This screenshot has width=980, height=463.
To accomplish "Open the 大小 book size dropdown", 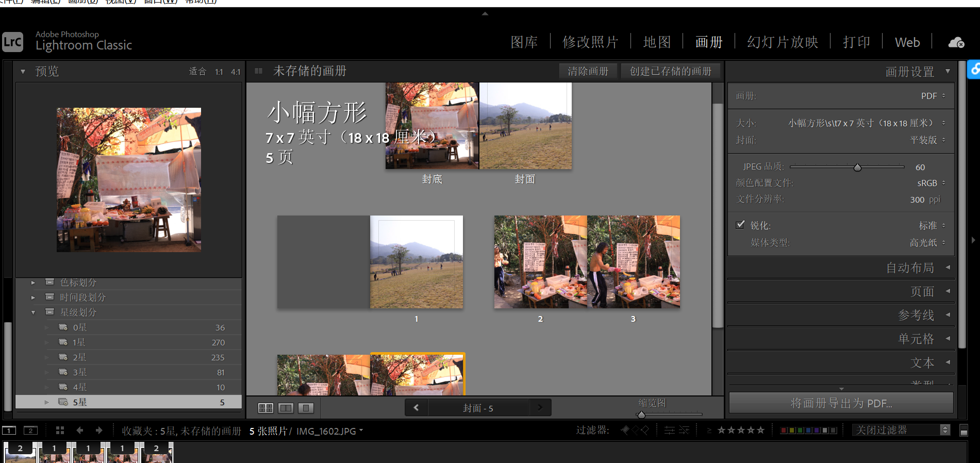I will click(867, 123).
